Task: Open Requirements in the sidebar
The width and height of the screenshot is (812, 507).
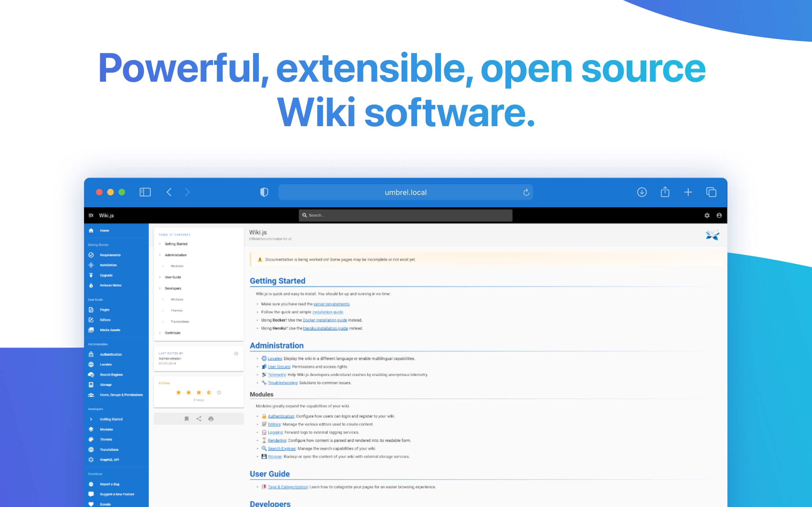Action: [x=110, y=255]
